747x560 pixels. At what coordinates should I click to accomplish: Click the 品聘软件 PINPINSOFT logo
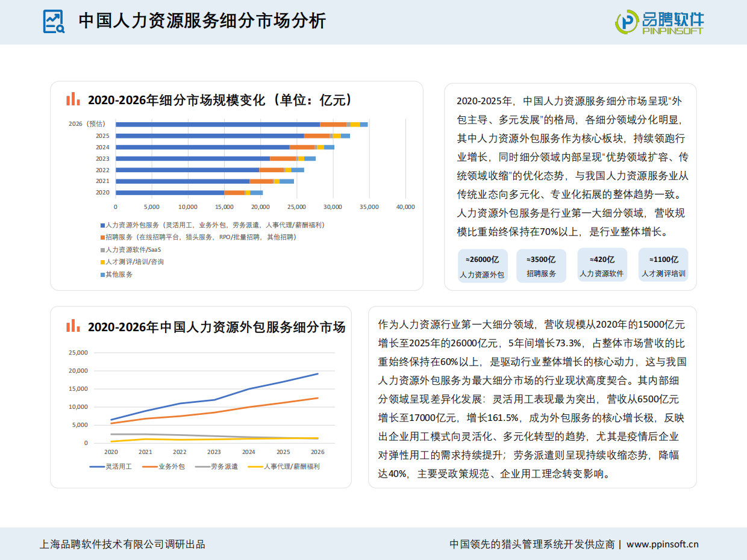pos(660,22)
